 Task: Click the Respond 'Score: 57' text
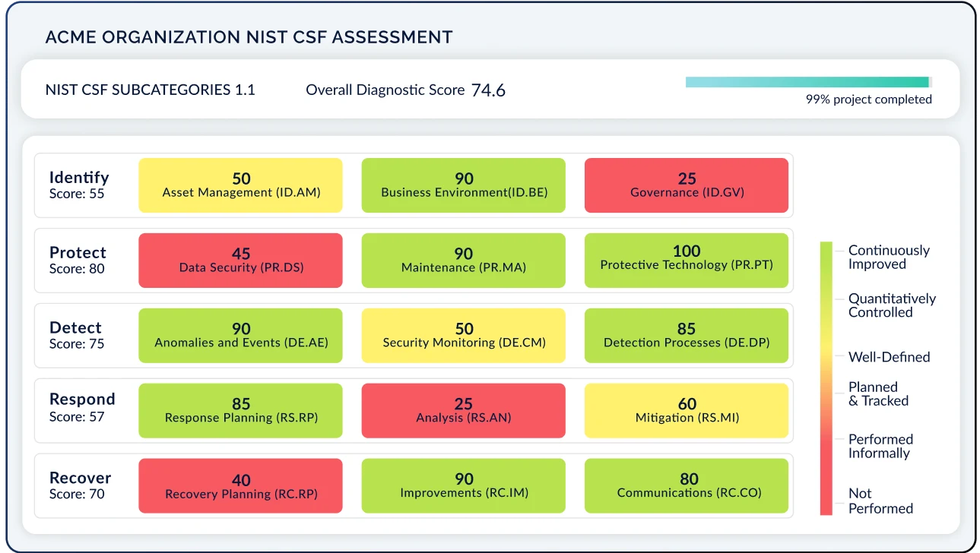(x=77, y=417)
